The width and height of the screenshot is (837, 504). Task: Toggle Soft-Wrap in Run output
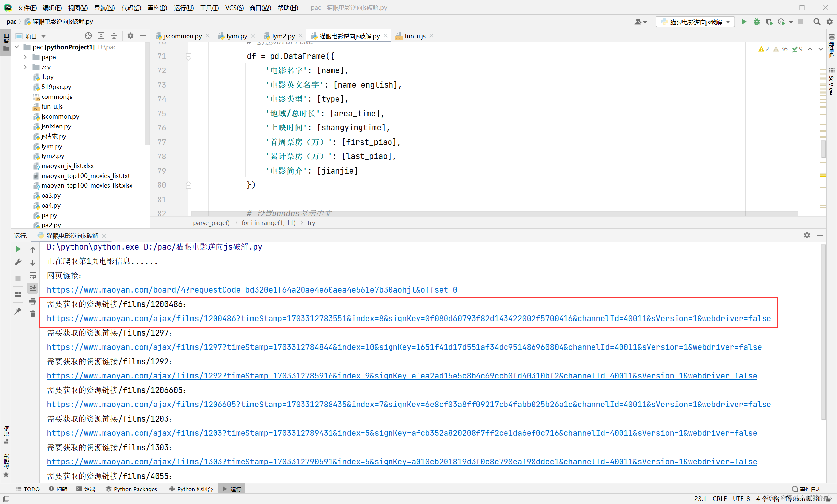tap(33, 275)
